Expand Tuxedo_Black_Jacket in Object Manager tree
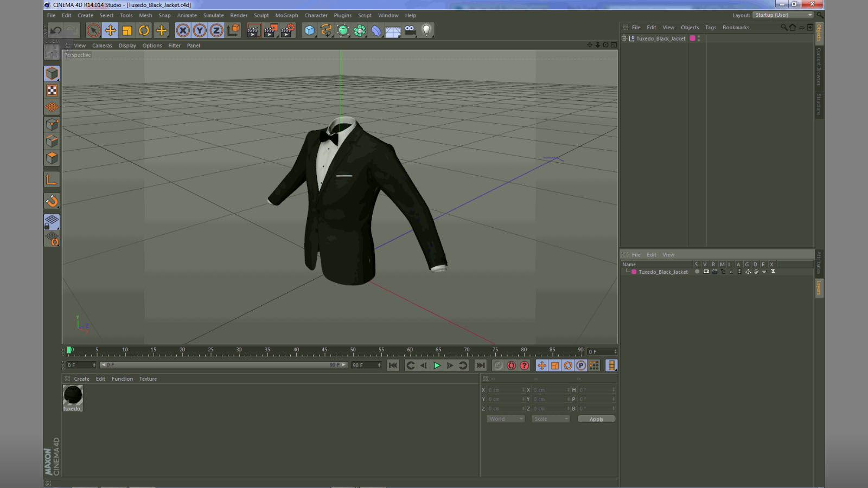Screen dimensions: 868x488 pos(624,38)
